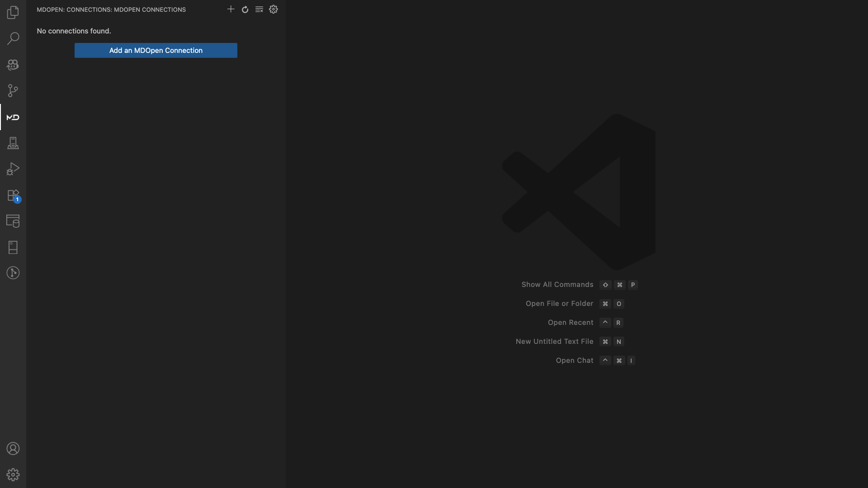Refresh the MDOpen connections list
Image resolution: width=868 pixels, height=488 pixels.
click(x=245, y=9)
